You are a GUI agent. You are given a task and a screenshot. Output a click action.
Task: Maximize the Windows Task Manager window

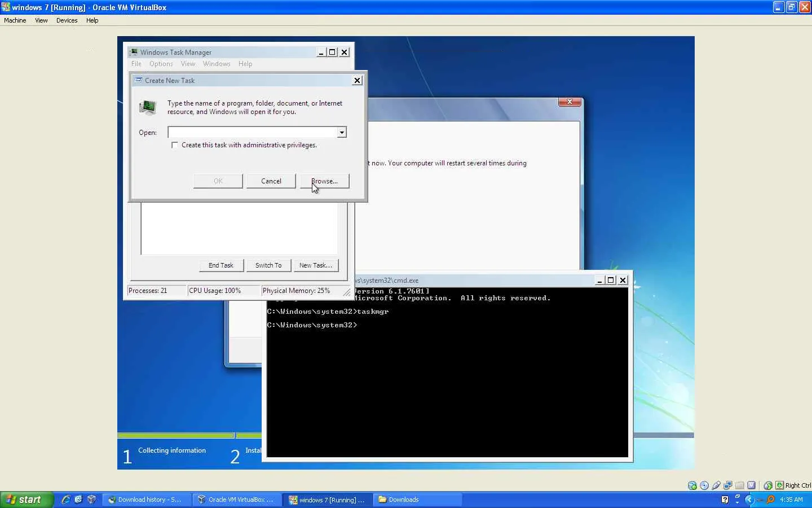pyautogui.click(x=332, y=52)
